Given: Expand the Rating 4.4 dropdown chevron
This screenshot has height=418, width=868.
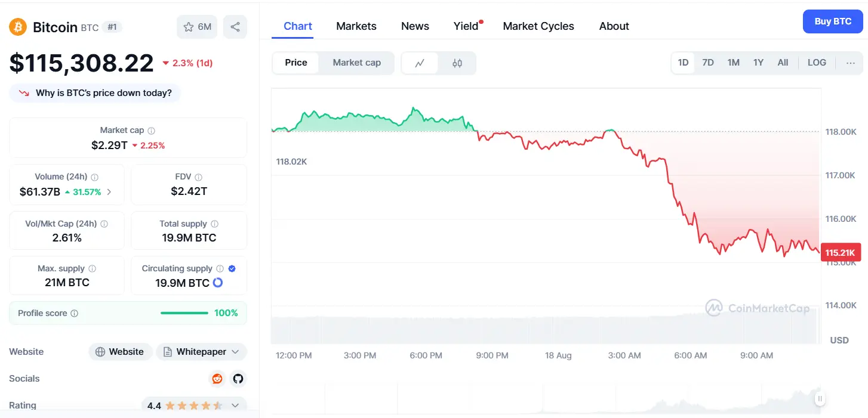Looking at the screenshot, I should (235, 405).
